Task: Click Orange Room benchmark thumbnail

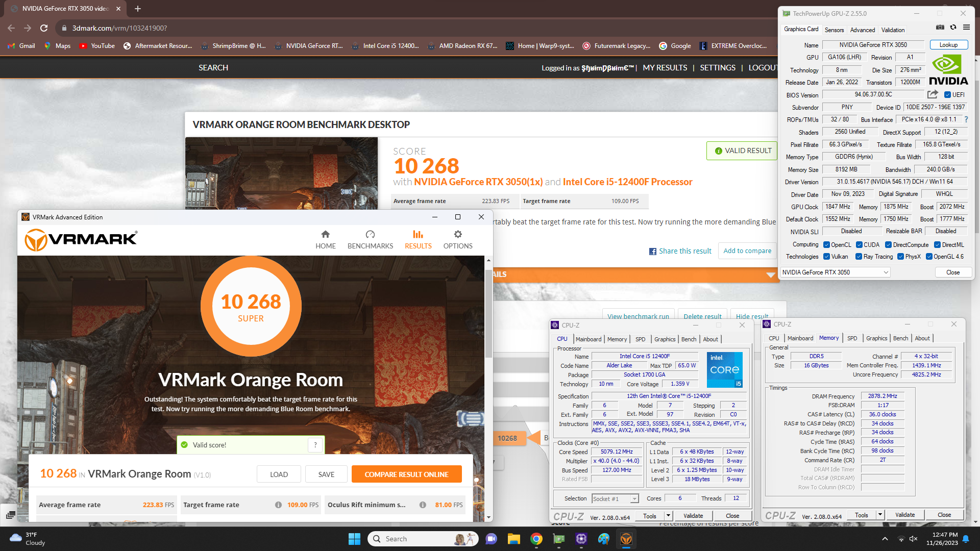Action: coord(281,173)
